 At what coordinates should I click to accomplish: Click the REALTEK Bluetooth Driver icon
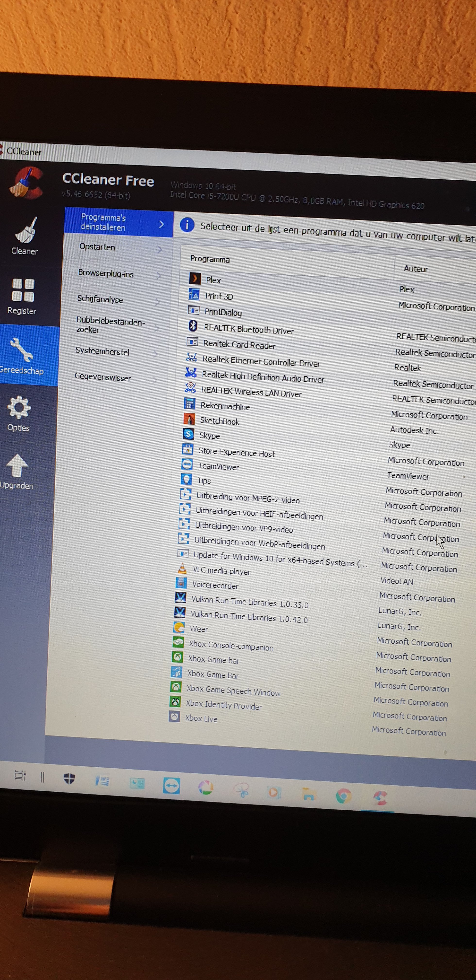pyautogui.click(x=193, y=326)
